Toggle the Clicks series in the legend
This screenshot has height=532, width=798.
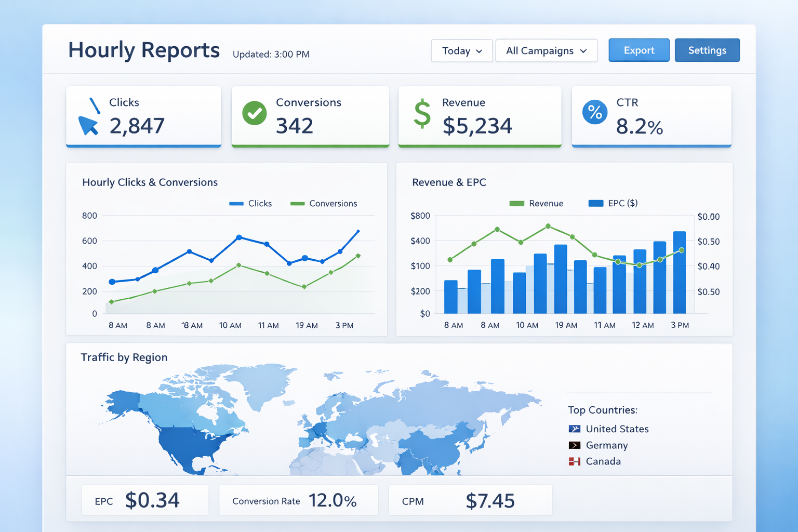[x=251, y=203]
